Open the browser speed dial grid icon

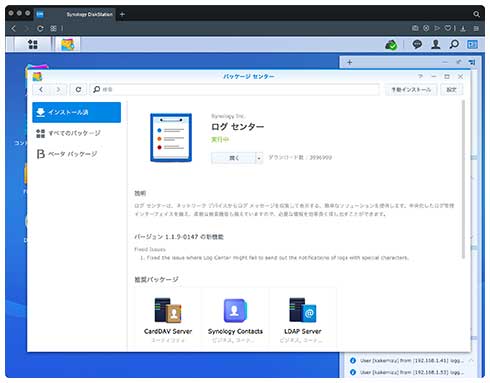pos(53,28)
